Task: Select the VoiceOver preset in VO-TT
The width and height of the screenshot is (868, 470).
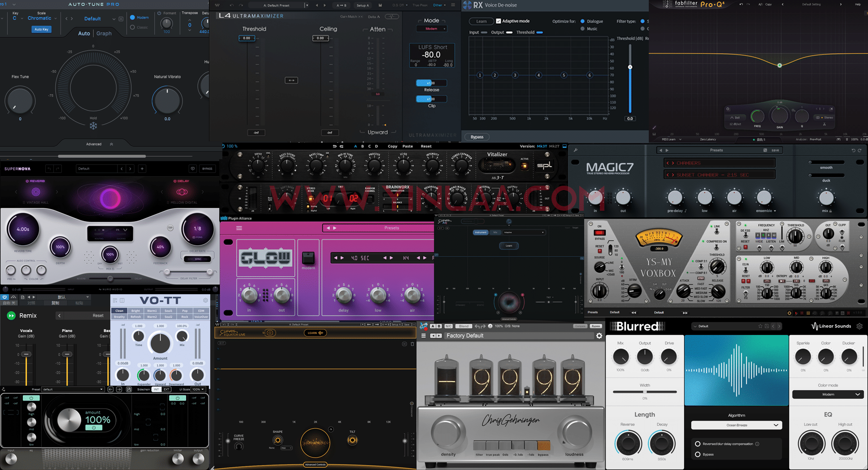Action: [x=201, y=317]
